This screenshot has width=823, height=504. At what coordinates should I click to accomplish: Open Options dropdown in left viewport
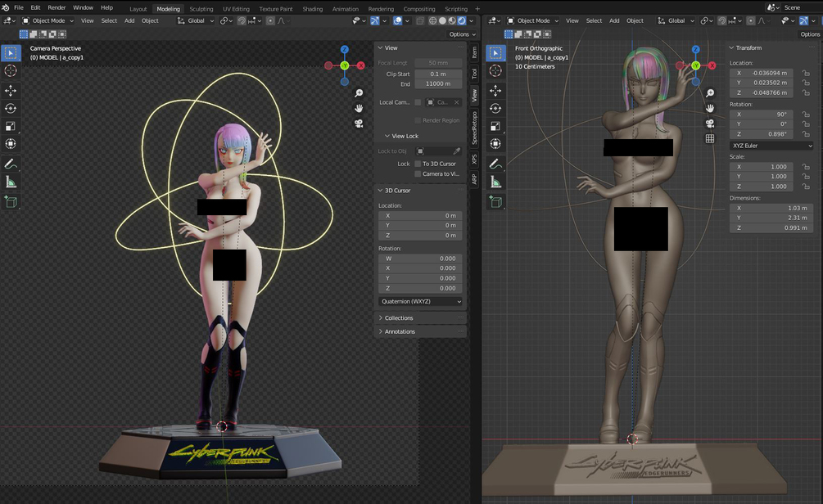(x=463, y=34)
